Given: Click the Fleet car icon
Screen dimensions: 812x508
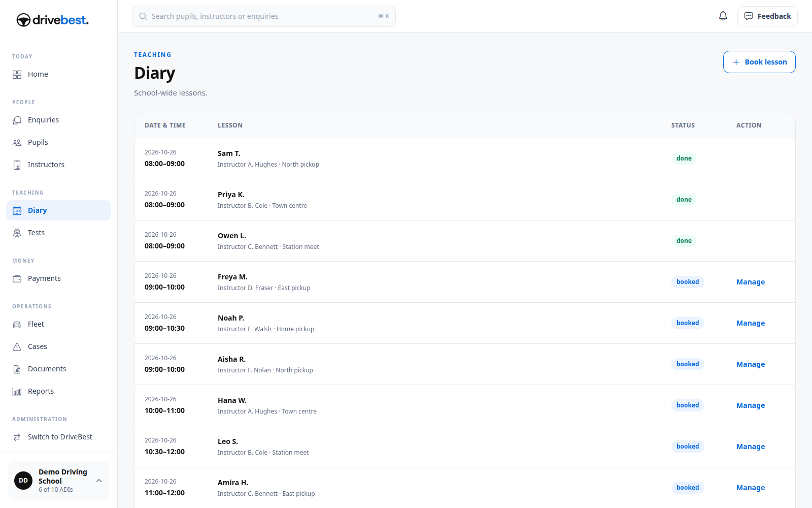Looking at the screenshot, I should click(17, 324).
